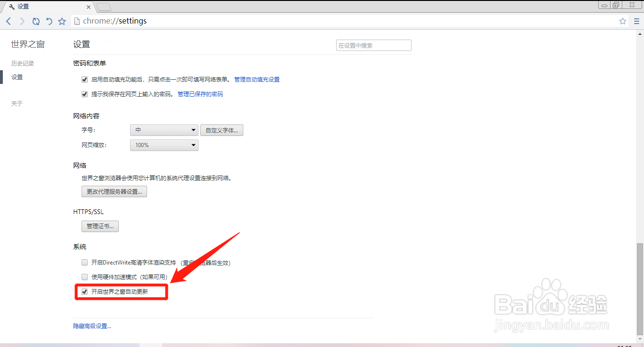
Task: Uncheck 开启世界之窗自动更新 checkbox
Action: (x=85, y=291)
